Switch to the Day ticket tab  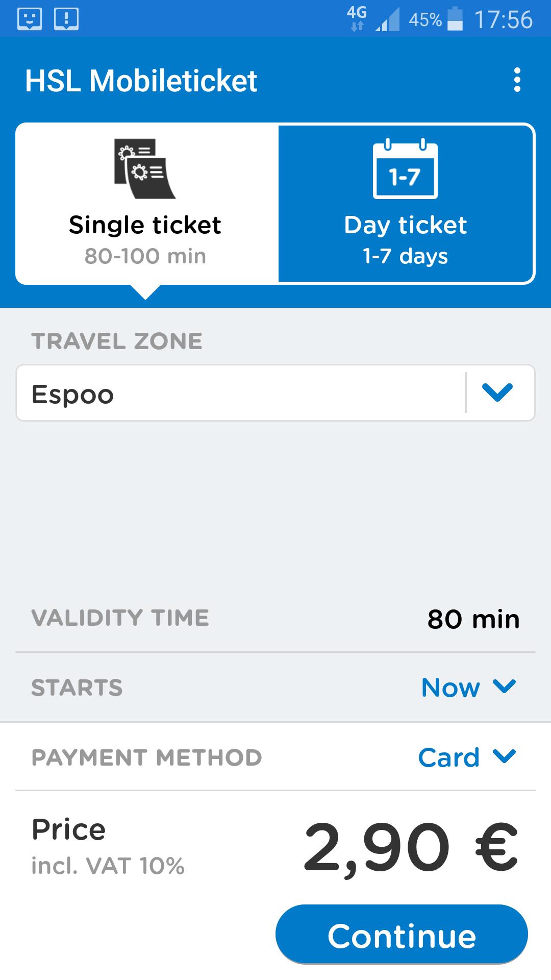pos(406,203)
